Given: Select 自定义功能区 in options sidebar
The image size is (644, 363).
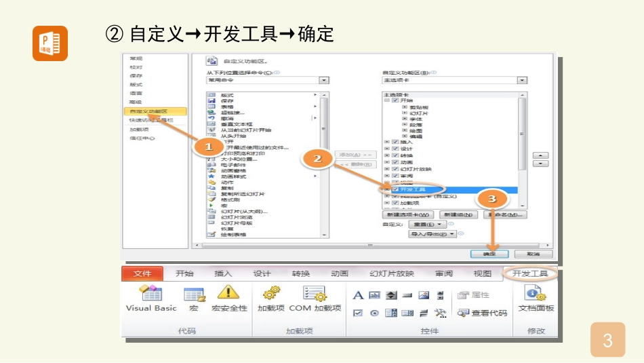Looking at the screenshot, I should pos(155,111).
